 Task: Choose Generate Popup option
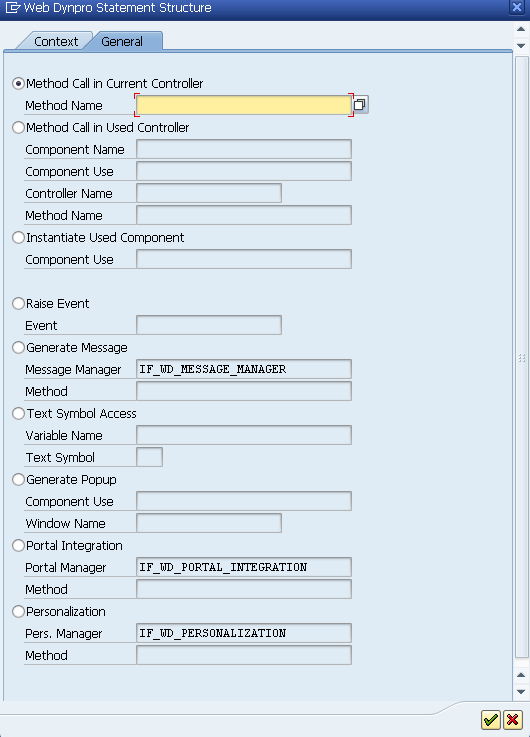18,479
